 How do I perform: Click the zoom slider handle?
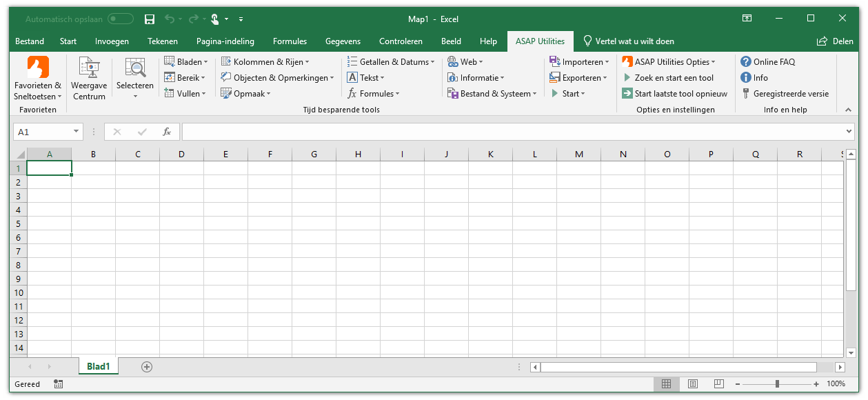pyautogui.click(x=777, y=384)
